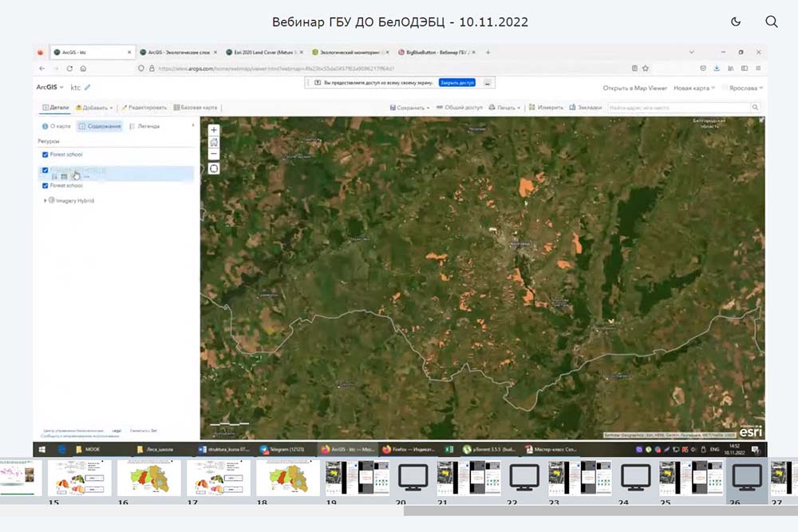Click the pencil icon next to ktc
The height and width of the screenshot is (532, 798).
88,88
